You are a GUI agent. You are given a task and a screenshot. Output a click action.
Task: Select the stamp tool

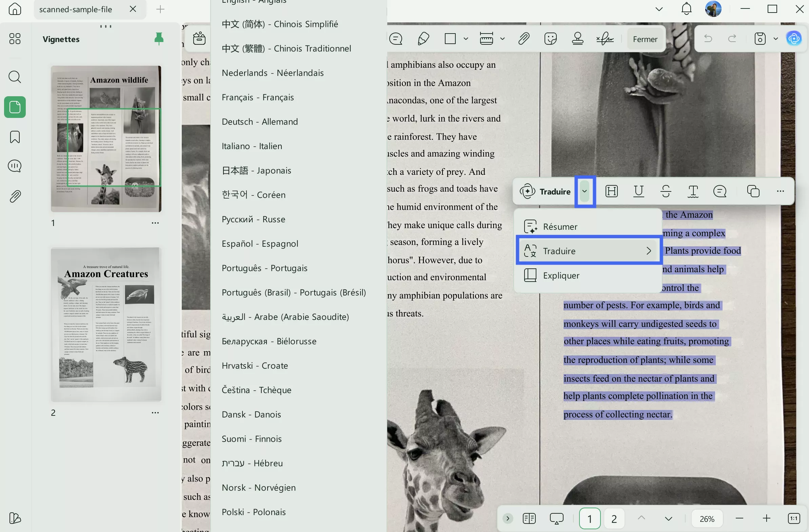coord(577,38)
